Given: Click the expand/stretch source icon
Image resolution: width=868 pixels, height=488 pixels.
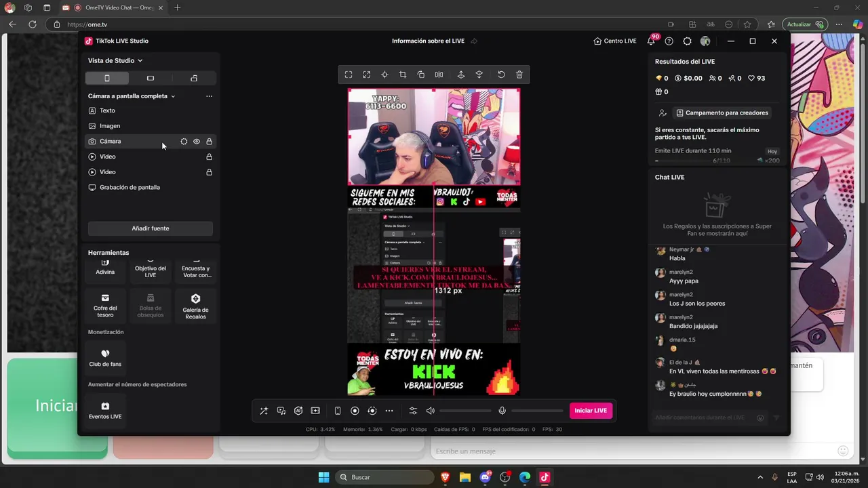Looking at the screenshot, I should 366,75.
